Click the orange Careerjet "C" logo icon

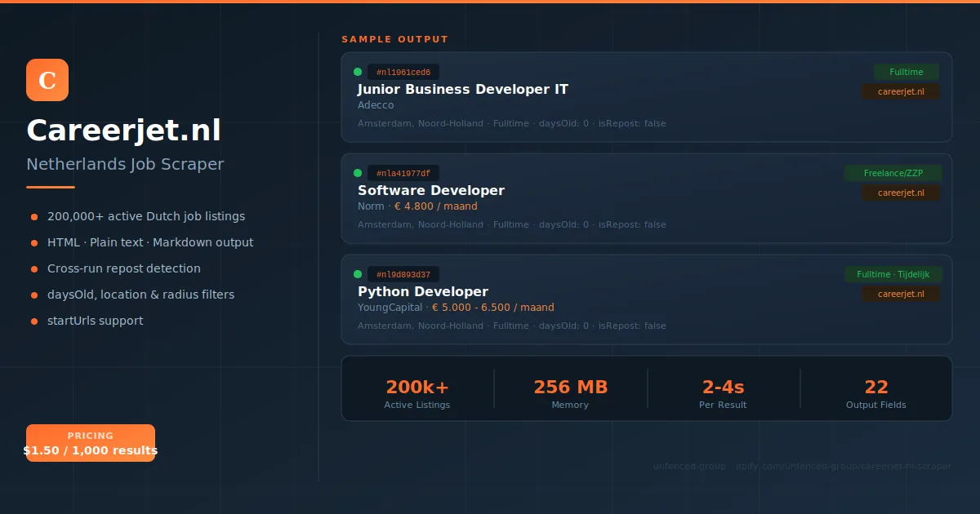coord(47,80)
